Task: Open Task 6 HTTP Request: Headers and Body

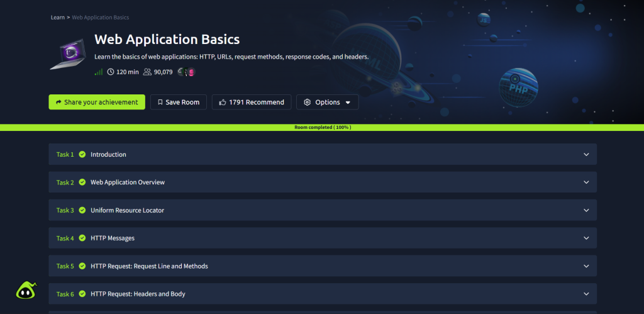Action: click(138, 294)
